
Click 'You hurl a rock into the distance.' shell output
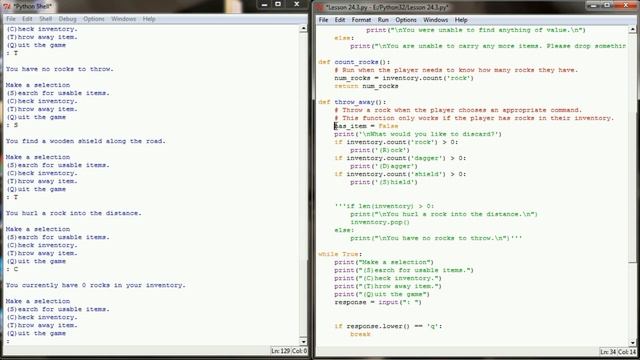[x=73, y=213]
